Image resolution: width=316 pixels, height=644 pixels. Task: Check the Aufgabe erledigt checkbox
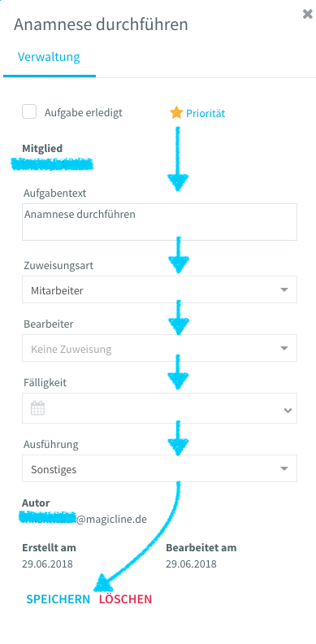[x=29, y=111]
